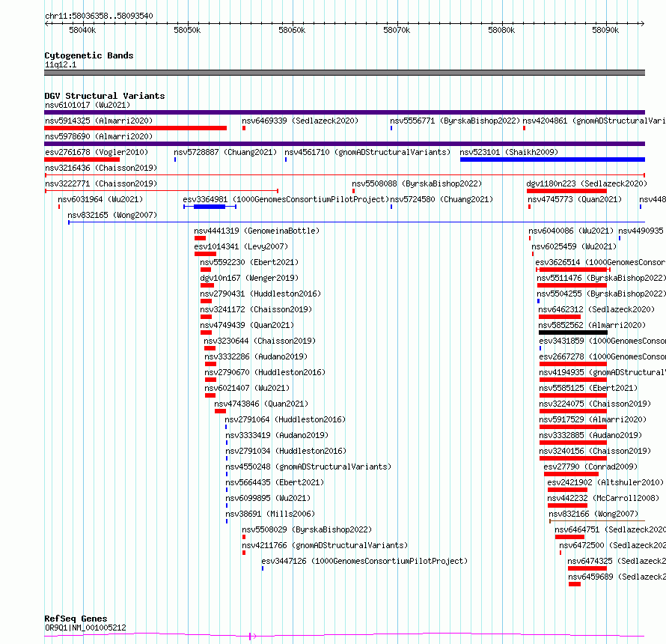Image resolution: width=666 pixels, height=644 pixels.
Task: Click nsv4211766 (gnomADStructuralVariants) label
Action: click(325, 545)
